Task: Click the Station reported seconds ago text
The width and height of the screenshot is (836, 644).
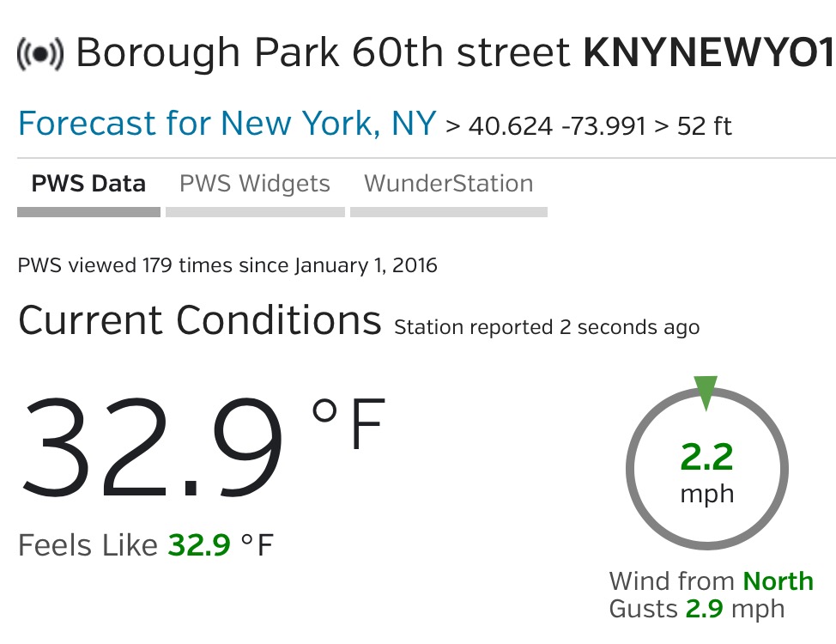Action: tap(546, 327)
